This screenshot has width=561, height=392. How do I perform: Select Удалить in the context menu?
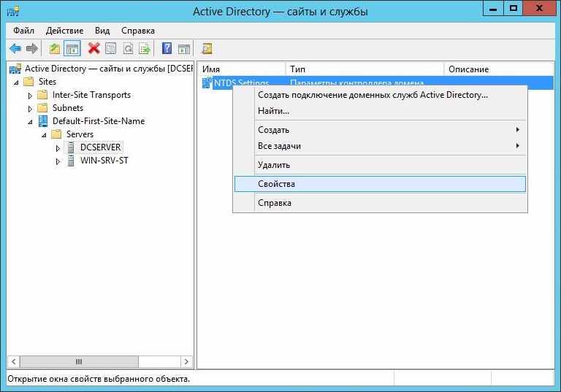274,165
